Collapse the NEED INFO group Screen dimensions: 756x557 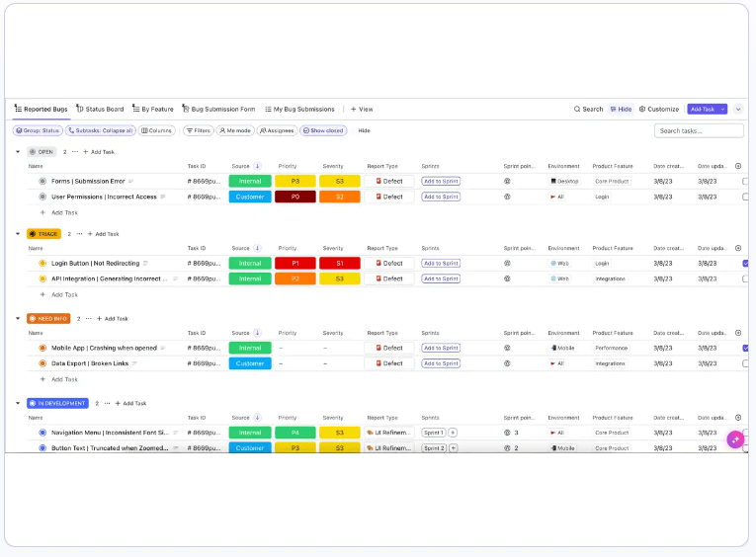(x=18, y=318)
